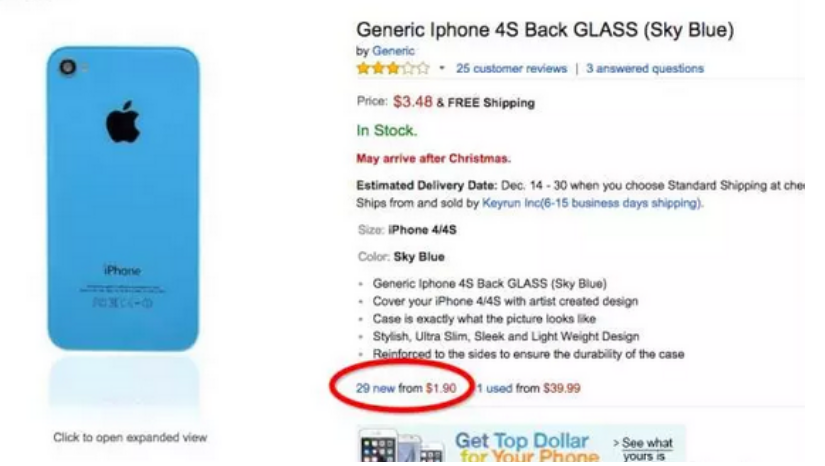The width and height of the screenshot is (825, 466).
Task: View the 3 answered questions link
Action: [645, 68]
